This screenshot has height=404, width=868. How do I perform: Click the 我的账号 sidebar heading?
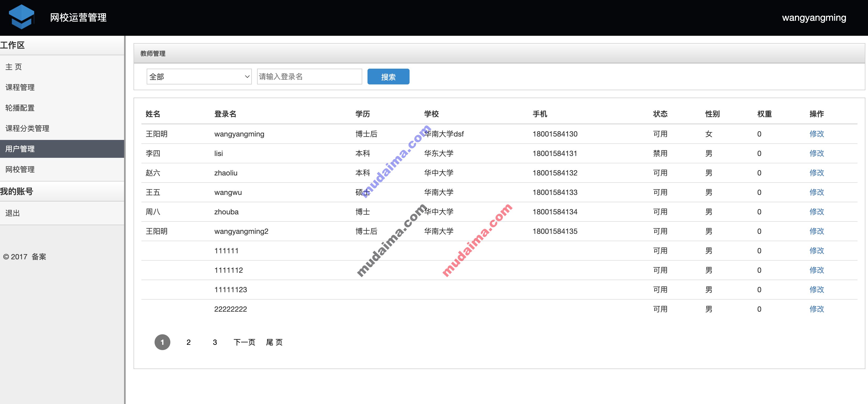coord(17,191)
